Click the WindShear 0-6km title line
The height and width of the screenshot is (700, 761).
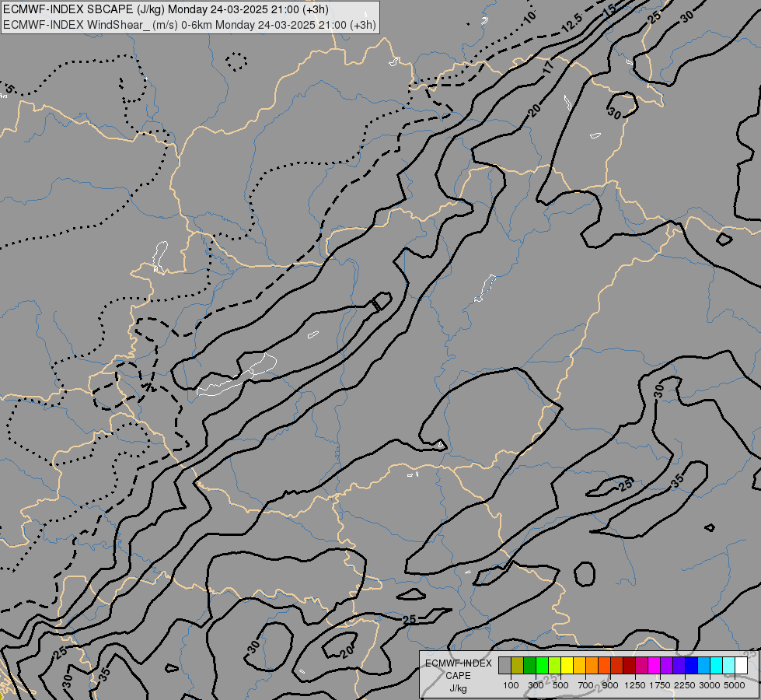[x=190, y=24]
